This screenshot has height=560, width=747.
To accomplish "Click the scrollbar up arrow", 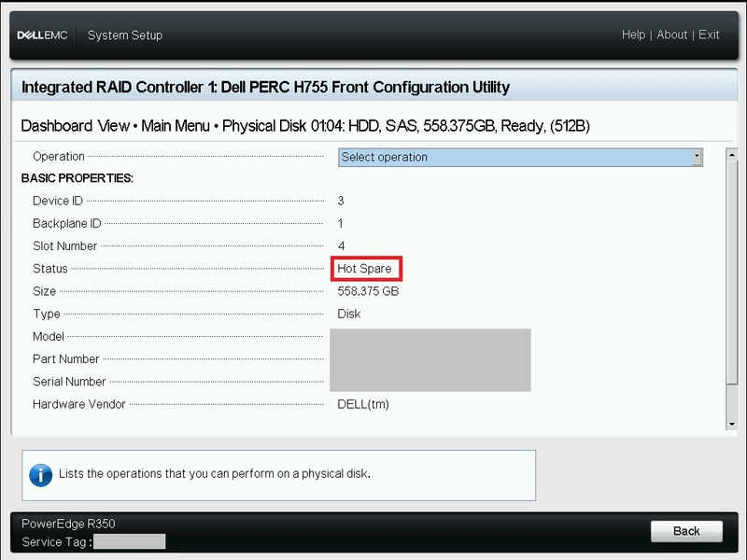I will (732, 155).
